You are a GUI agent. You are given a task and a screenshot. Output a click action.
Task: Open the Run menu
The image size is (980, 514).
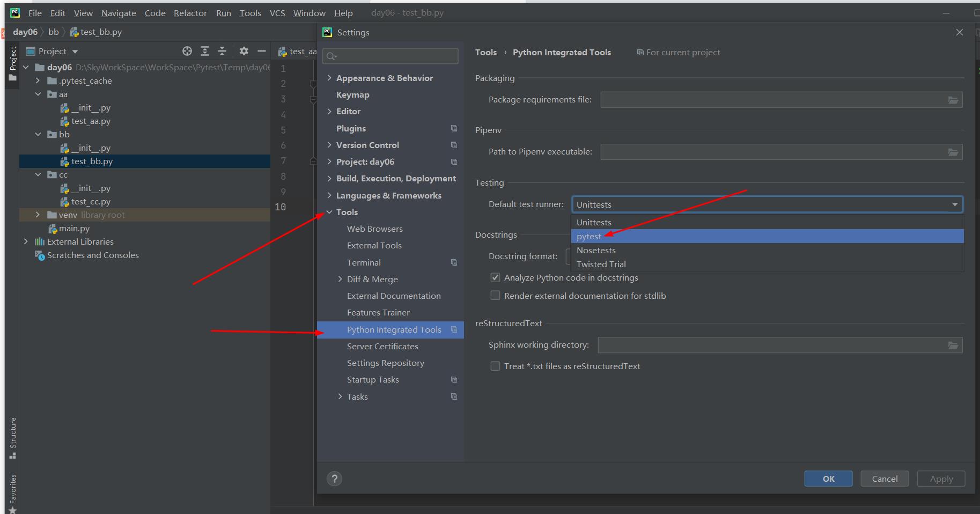click(223, 13)
